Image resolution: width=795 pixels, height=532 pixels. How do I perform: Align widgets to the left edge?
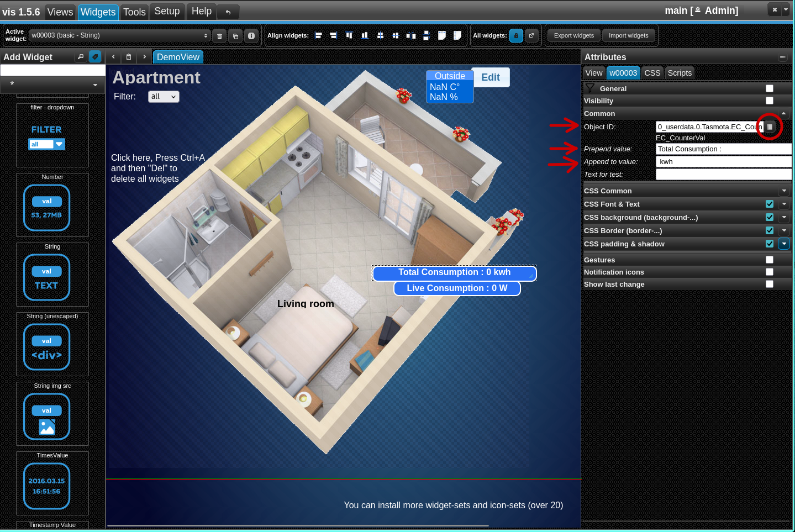point(318,35)
